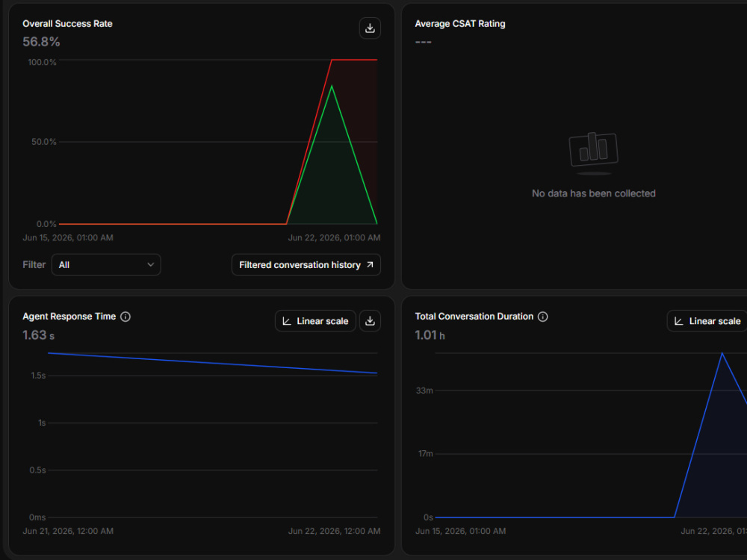Toggle Linear scale for Agent Response Time
The height and width of the screenshot is (560, 747).
(x=315, y=321)
